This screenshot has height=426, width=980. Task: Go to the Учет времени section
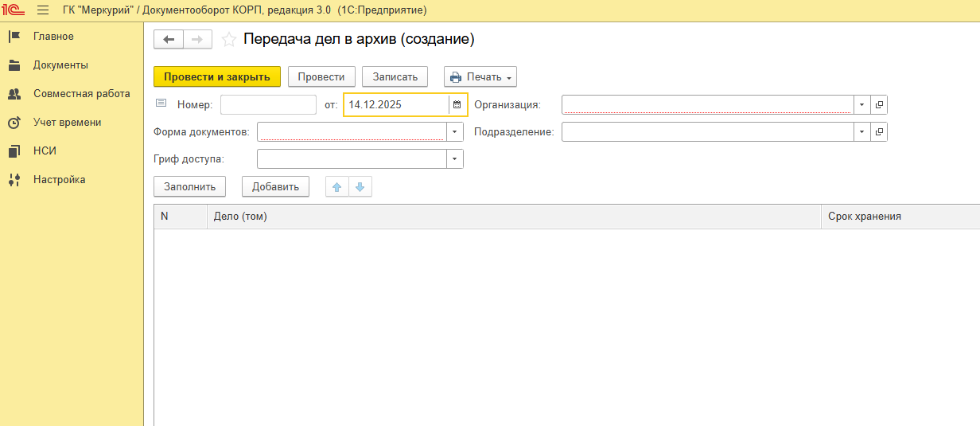[x=67, y=123]
